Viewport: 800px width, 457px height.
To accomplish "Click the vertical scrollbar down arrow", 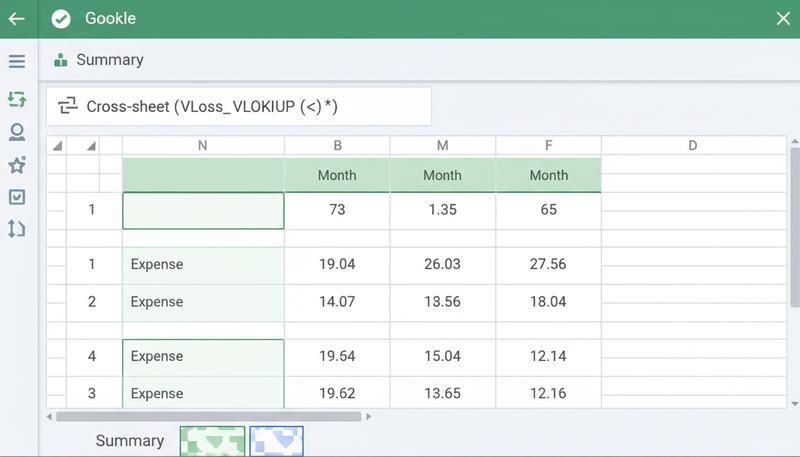I will pyautogui.click(x=795, y=403).
